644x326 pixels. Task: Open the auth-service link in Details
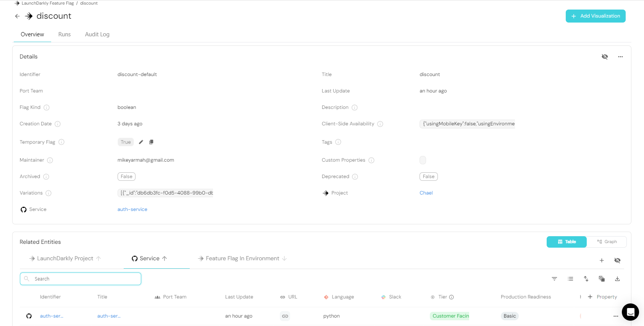coord(132,209)
